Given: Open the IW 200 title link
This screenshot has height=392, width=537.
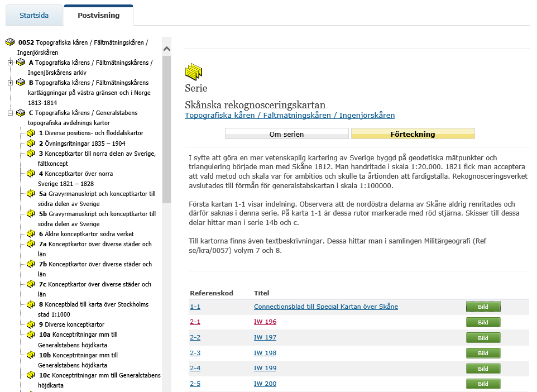Looking at the screenshot, I should [x=265, y=384].
